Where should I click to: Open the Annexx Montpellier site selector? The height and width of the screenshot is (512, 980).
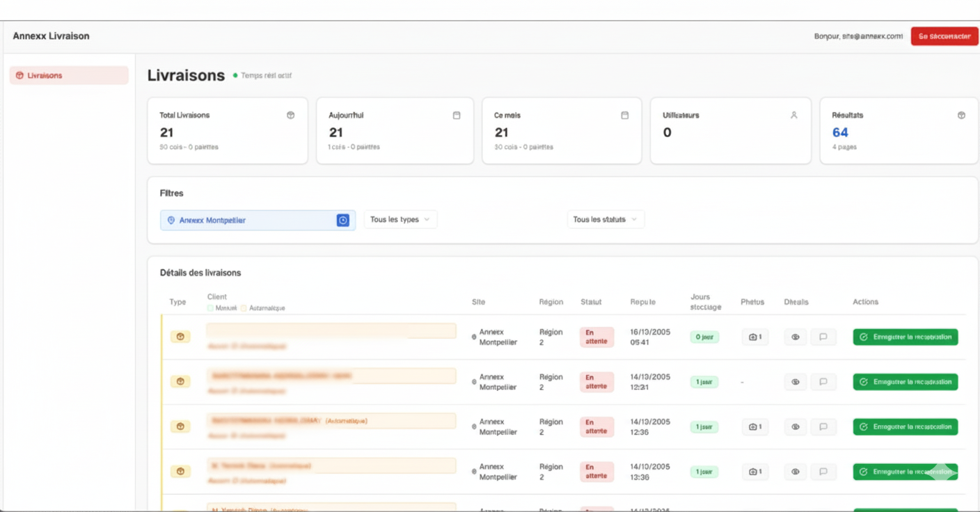251,221
